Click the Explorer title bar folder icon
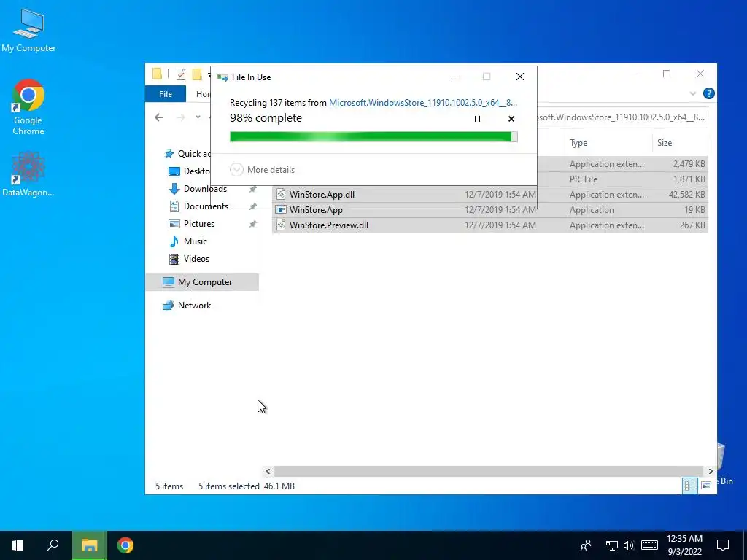This screenshot has width=747, height=560. 157,74
